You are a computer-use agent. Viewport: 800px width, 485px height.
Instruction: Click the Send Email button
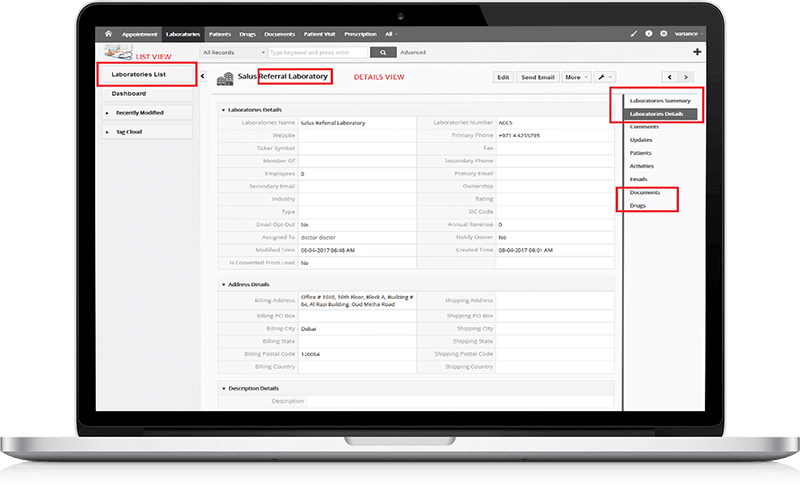[538, 77]
